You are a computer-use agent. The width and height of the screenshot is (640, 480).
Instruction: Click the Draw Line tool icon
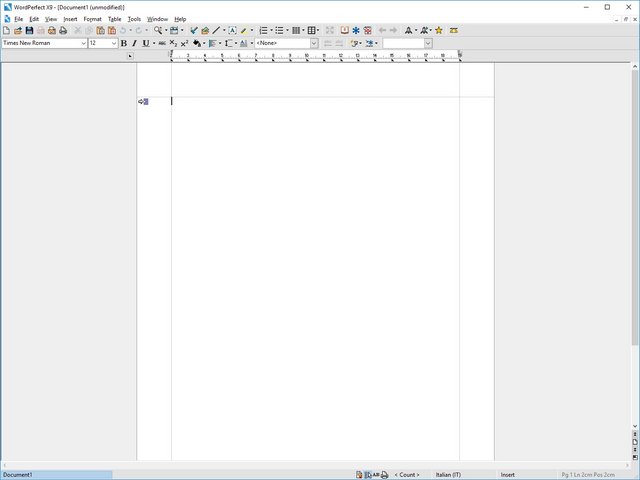216,31
